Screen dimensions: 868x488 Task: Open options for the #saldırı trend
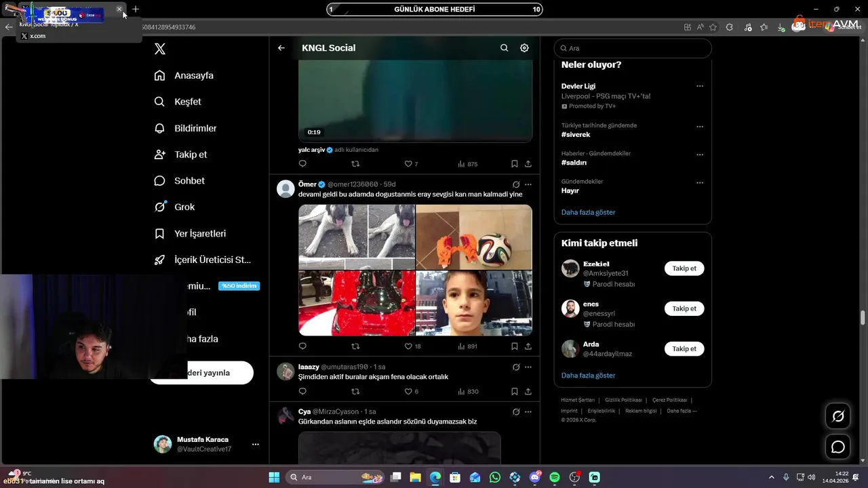700,155
